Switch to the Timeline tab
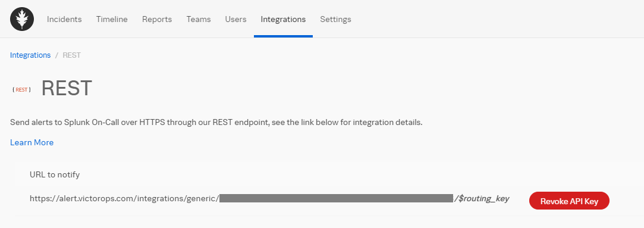 [112, 19]
